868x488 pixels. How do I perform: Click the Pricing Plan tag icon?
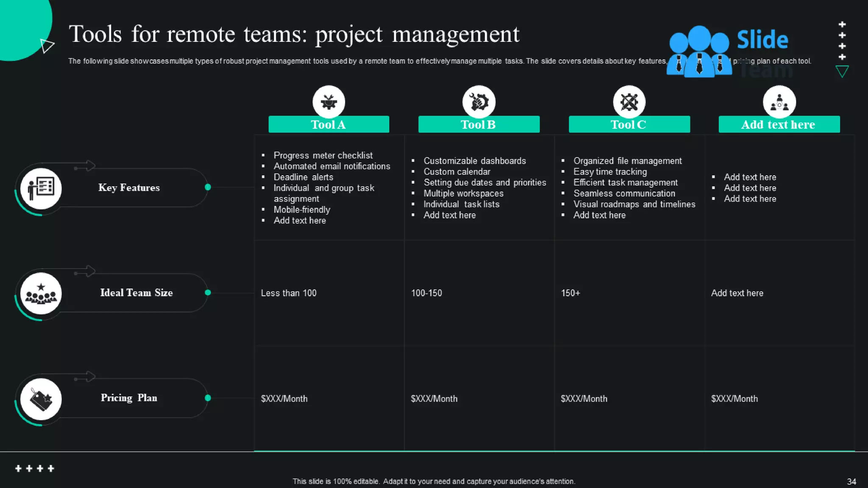(41, 399)
